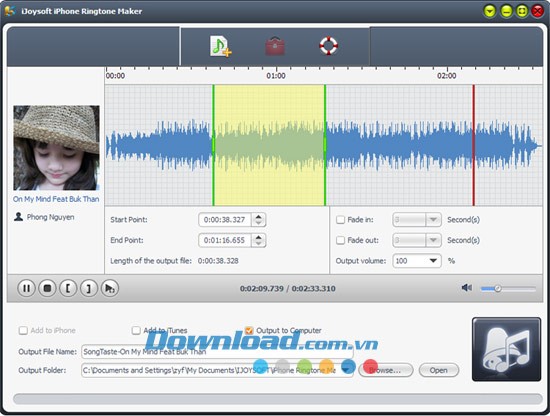Click the artist person icon
Viewport: 550px width, 416px height.
click(18, 217)
